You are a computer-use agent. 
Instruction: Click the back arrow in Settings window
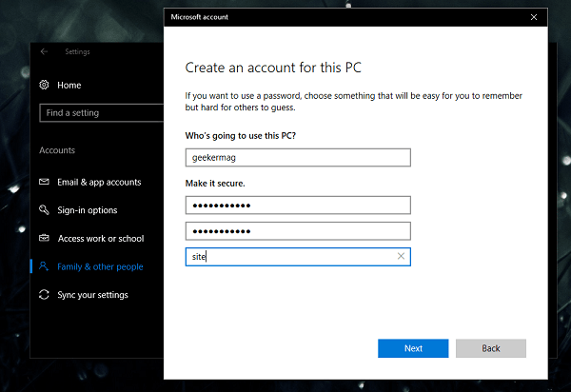coord(44,51)
